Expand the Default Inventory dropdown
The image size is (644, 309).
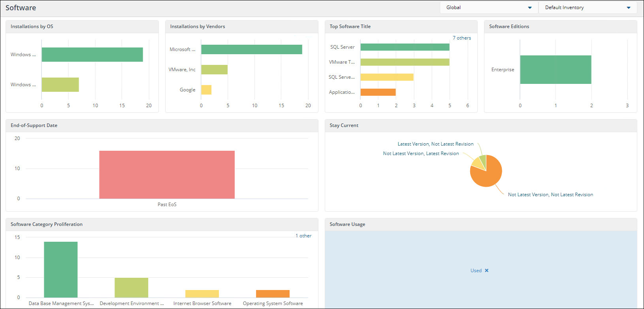pos(587,8)
